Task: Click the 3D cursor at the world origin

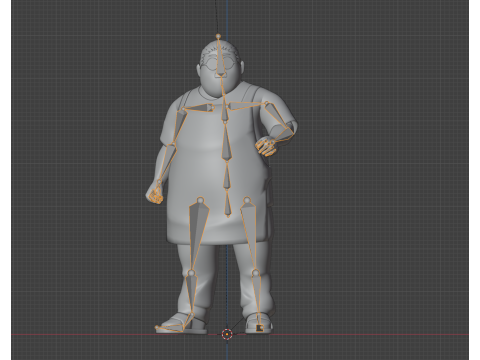Action: 227,334
